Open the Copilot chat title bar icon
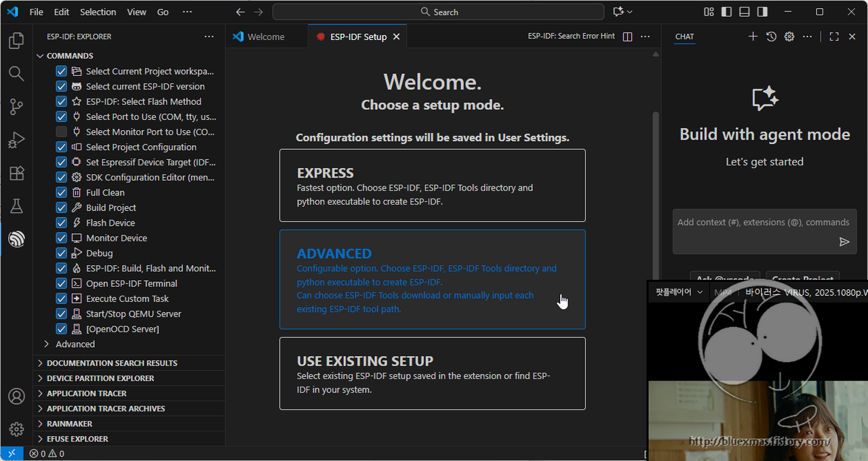Image resolution: width=868 pixels, height=461 pixels. click(x=618, y=12)
